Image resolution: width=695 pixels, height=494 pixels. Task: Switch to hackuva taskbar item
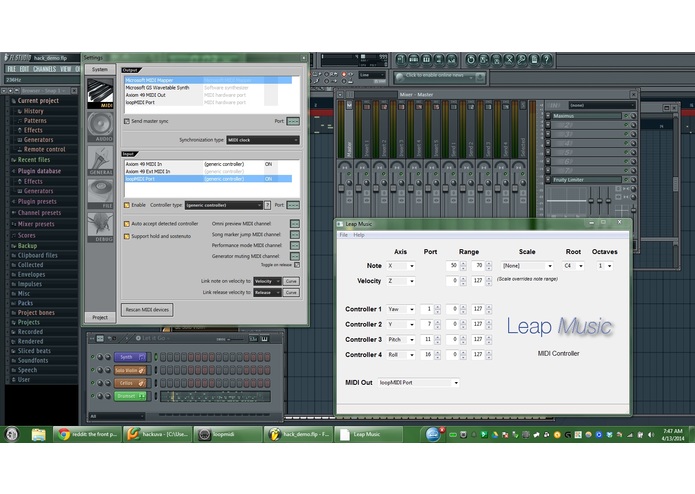coord(157,435)
